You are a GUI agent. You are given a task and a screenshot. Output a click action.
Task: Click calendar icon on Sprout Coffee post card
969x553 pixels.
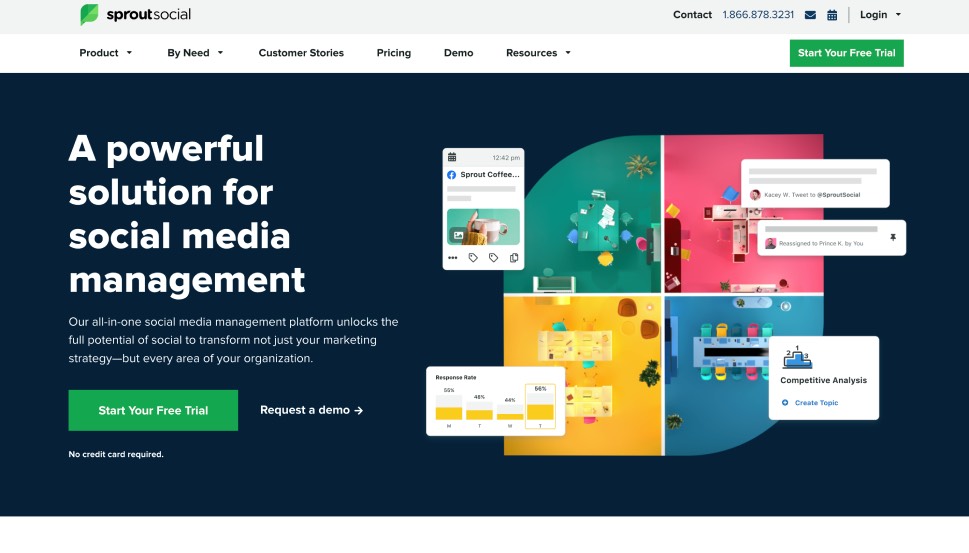point(452,157)
